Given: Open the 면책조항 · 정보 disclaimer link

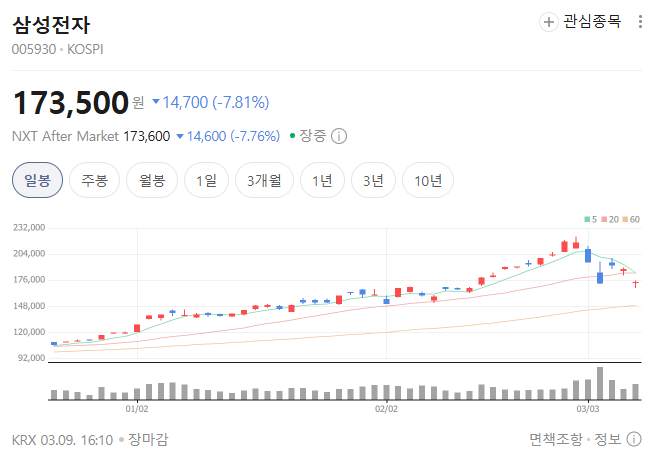Looking at the screenshot, I should coord(575,439).
